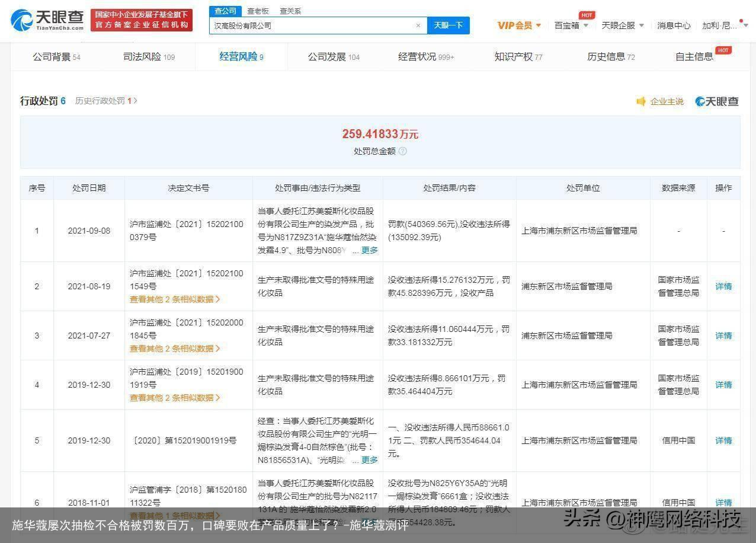Click the 处罚单位 column header
This screenshot has width=756, height=543.
point(583,188)
